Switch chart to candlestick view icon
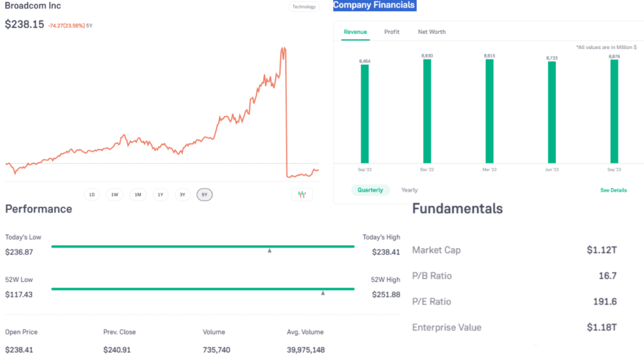The image size is (644, 362). pyautogui.click(x=302, y=195)
